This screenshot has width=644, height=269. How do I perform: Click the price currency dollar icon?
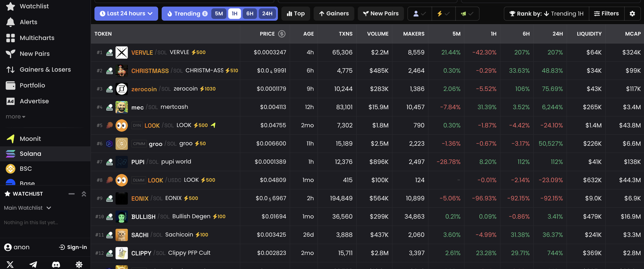282,34
